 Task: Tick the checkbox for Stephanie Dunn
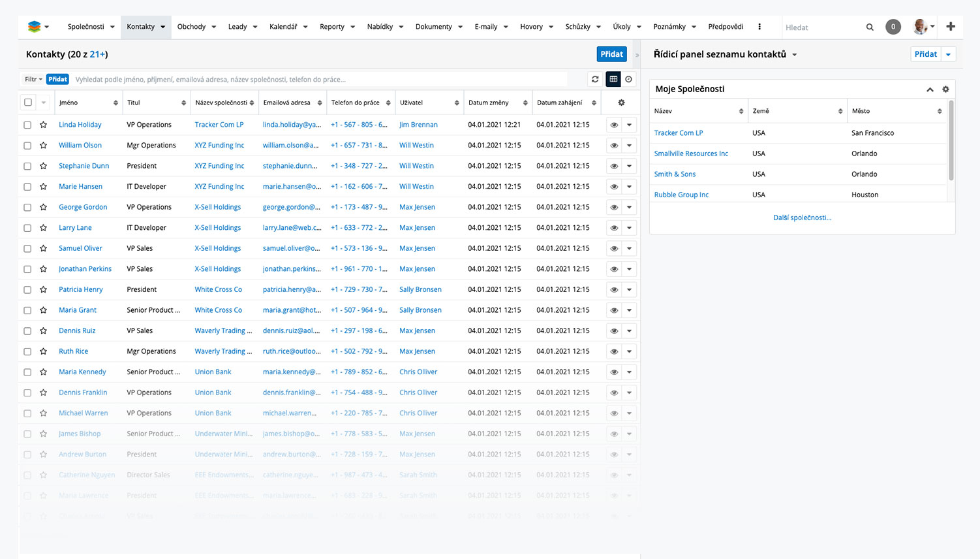(27, 166)
